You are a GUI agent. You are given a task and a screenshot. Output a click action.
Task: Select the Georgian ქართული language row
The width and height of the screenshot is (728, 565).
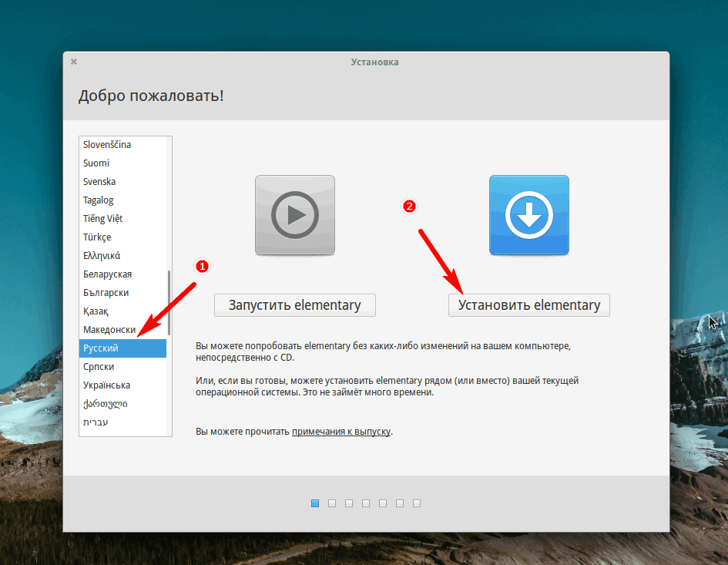pos(122,404)
